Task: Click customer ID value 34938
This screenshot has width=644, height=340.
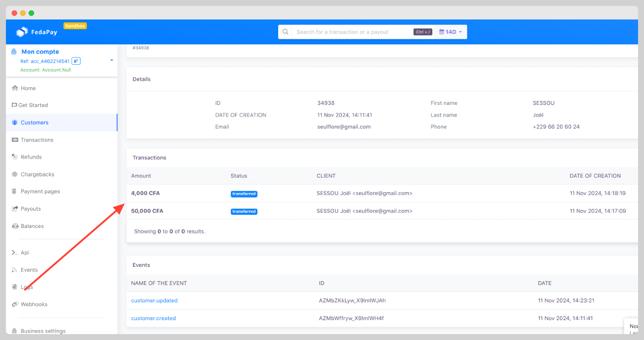Action: click(326, 103)
